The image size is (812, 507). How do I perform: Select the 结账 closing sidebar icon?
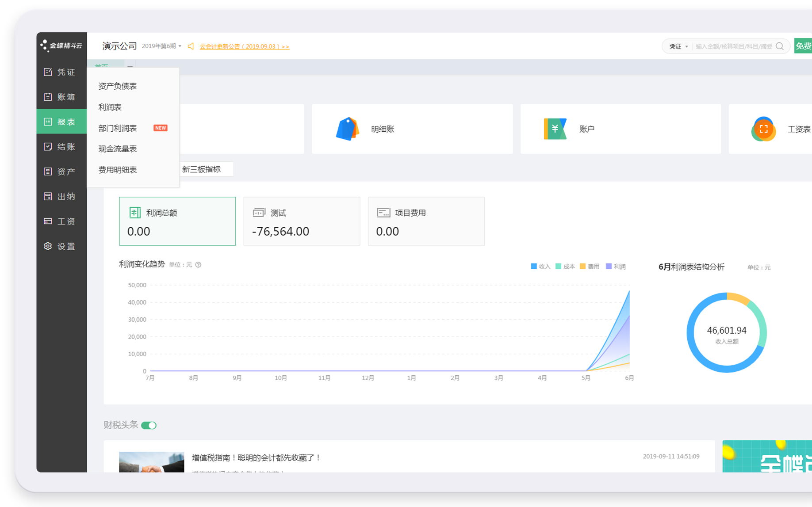coord(48,147)
